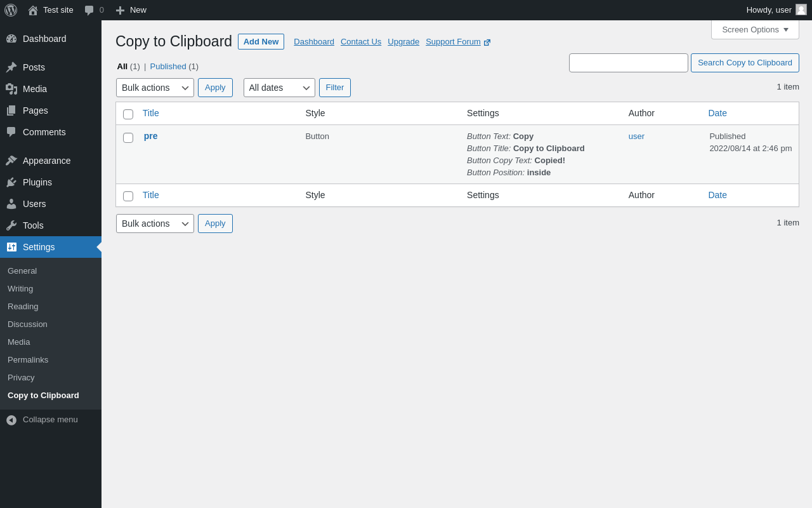The height and width of the screenshot is (508, 812).
Task: Open the Permalinks settings submenu
Action: click(28, 360)
